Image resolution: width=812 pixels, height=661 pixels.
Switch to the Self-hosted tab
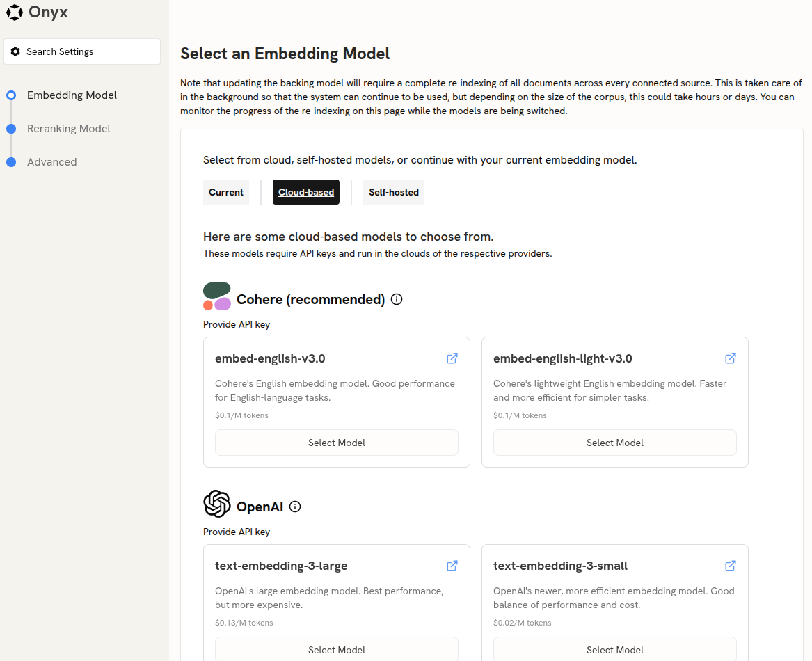click(394, 192)
